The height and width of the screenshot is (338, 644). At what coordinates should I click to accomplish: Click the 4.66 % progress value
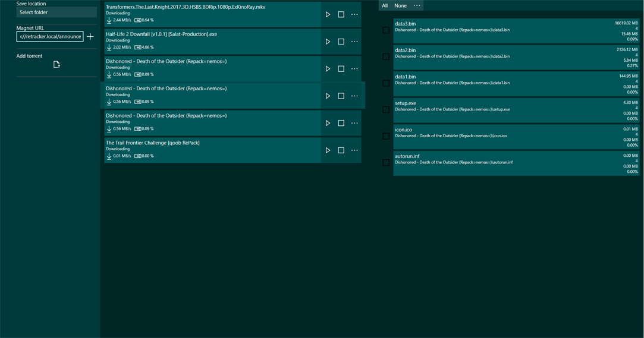coord(147,47)
